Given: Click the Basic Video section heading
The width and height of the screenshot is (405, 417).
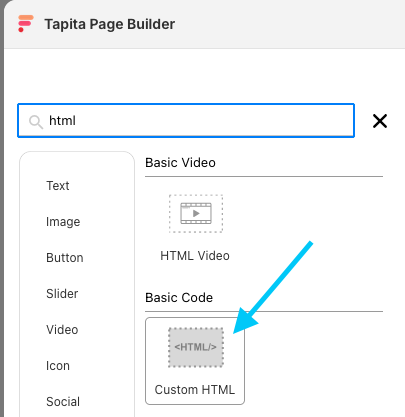Looking at the screenshot, I should pyautogui.click(x=180, y=163).
